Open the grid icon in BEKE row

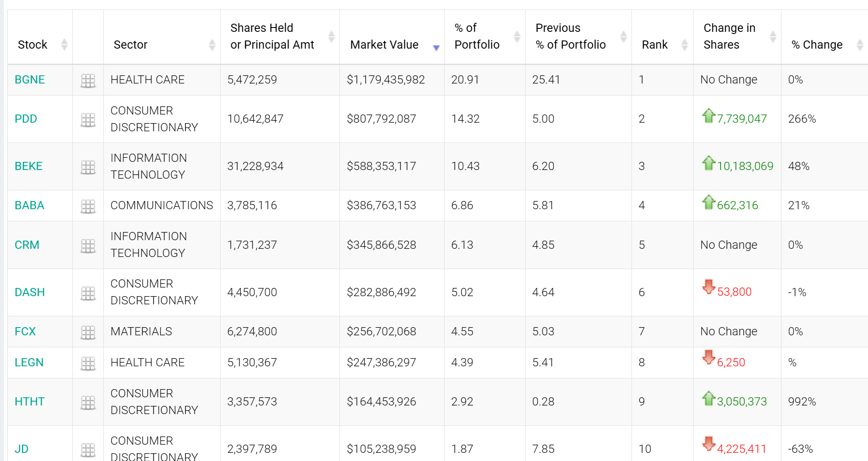88,167
